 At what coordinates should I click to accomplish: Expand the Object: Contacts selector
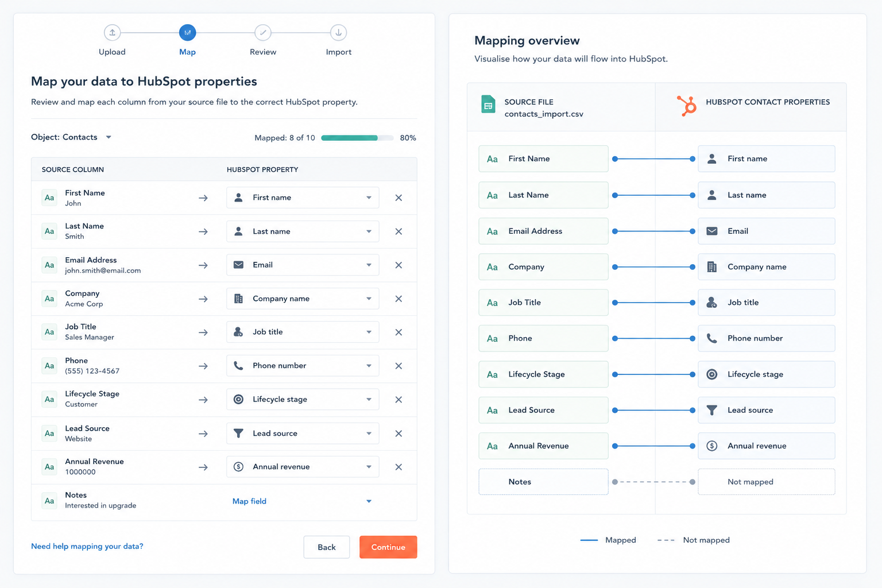[x=71, y=137]
